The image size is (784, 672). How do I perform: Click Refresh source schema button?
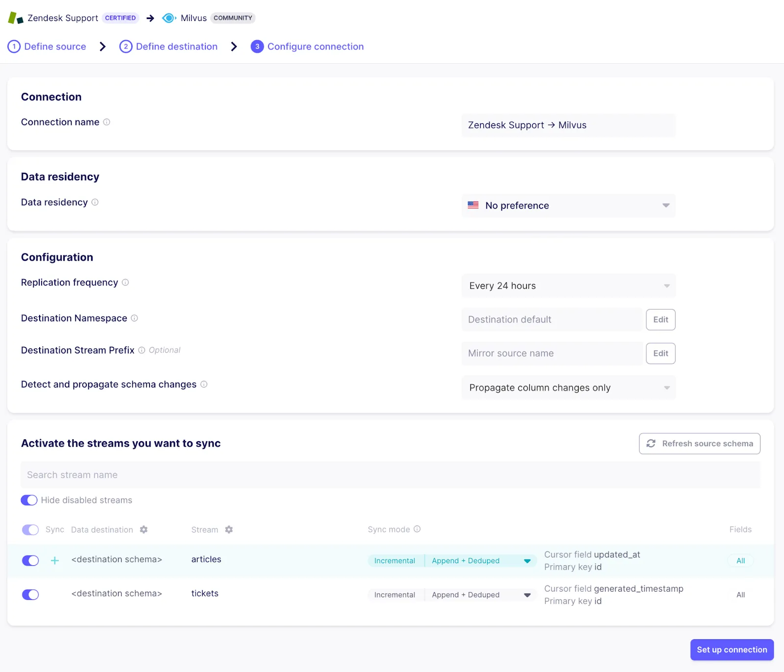tap(700, 444)
